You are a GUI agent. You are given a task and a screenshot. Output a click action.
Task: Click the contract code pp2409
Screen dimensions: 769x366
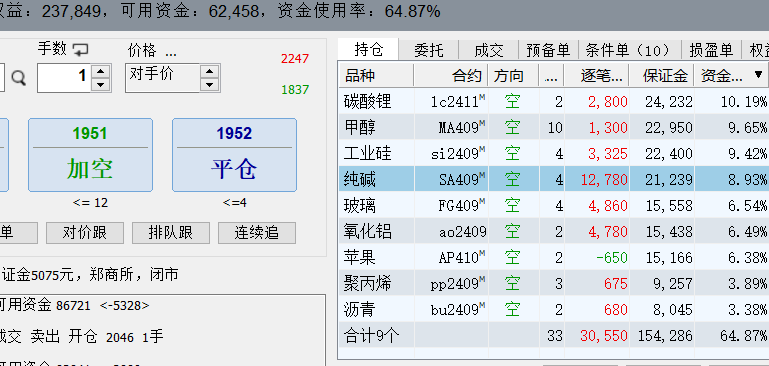coord(458,283)
